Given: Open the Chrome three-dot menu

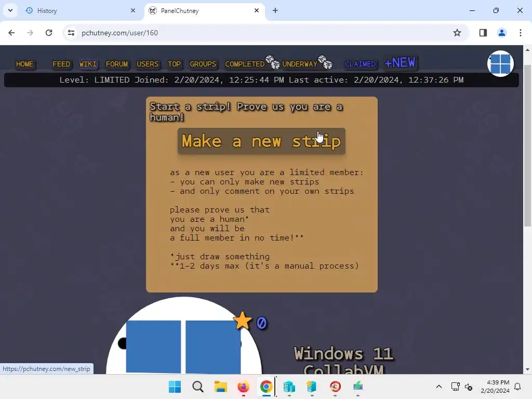Looking at the screenshot, I should (521, 33).
